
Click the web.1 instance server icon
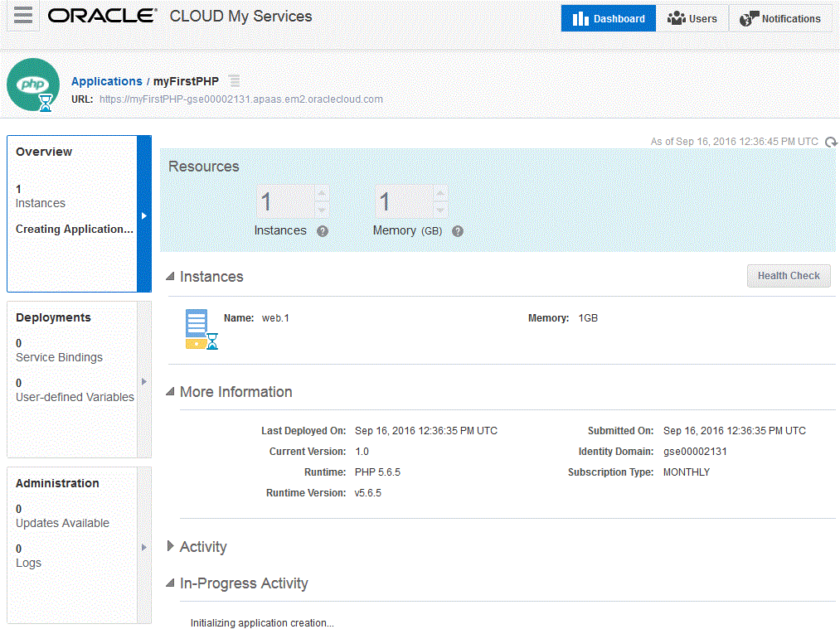(201, 329)
